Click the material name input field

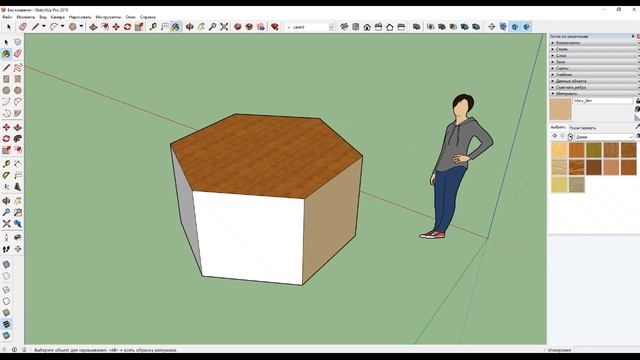click(x=602, y=100)
